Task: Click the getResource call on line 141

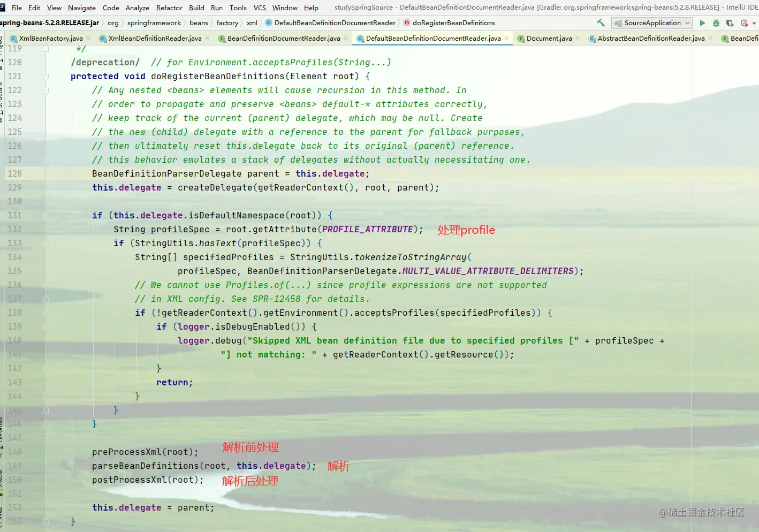Action: tap(464, 354)
